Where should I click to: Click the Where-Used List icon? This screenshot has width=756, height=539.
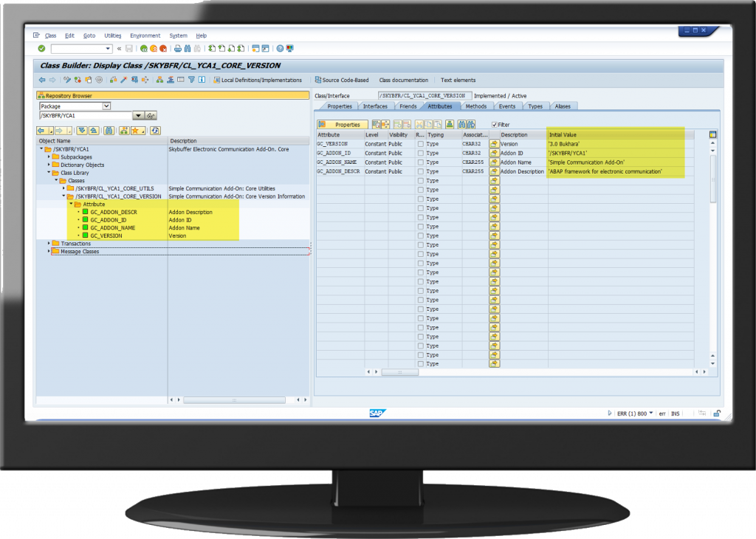tap(145, 80)
